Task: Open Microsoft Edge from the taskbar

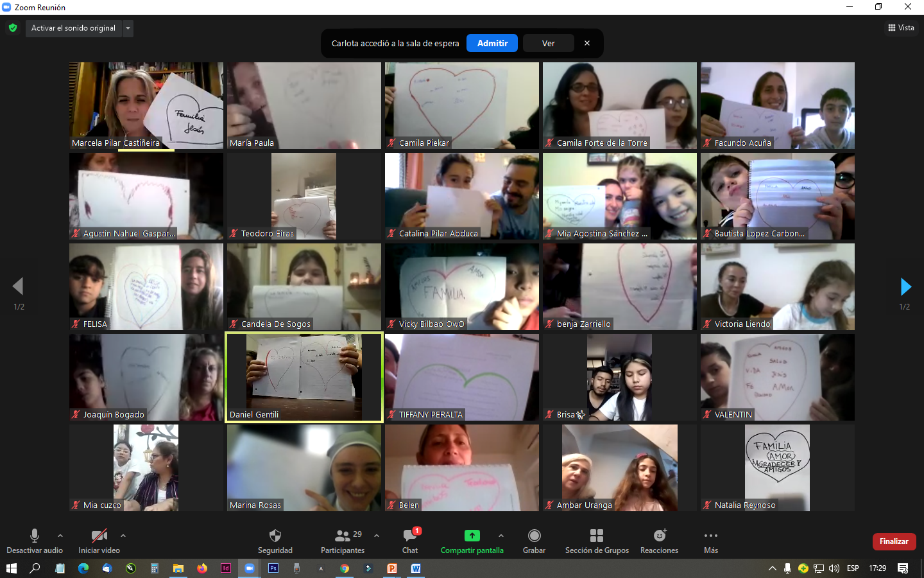Action: (x=83, y=568)
